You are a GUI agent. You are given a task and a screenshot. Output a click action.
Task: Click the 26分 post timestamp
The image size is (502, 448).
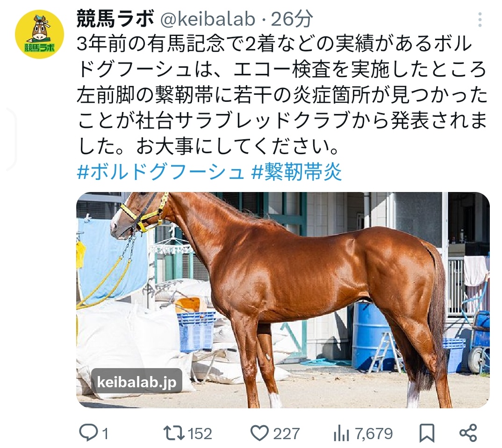(x=292, y=19)
